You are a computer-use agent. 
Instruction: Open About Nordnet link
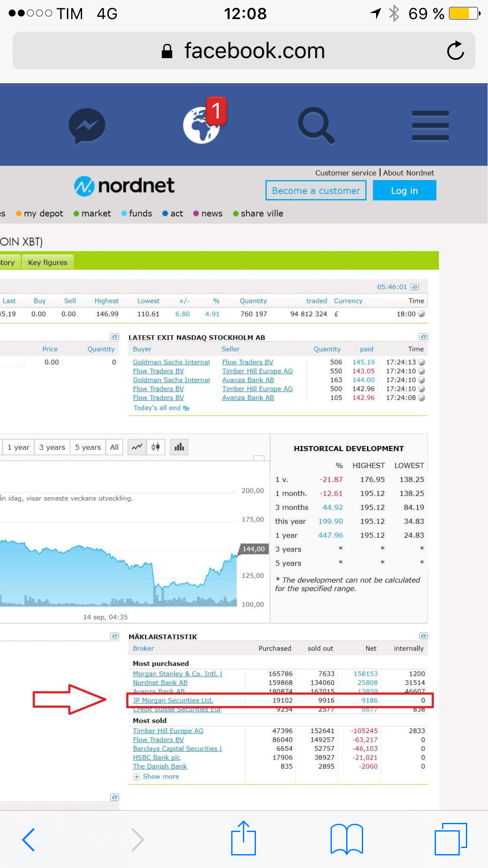(408, 173)
